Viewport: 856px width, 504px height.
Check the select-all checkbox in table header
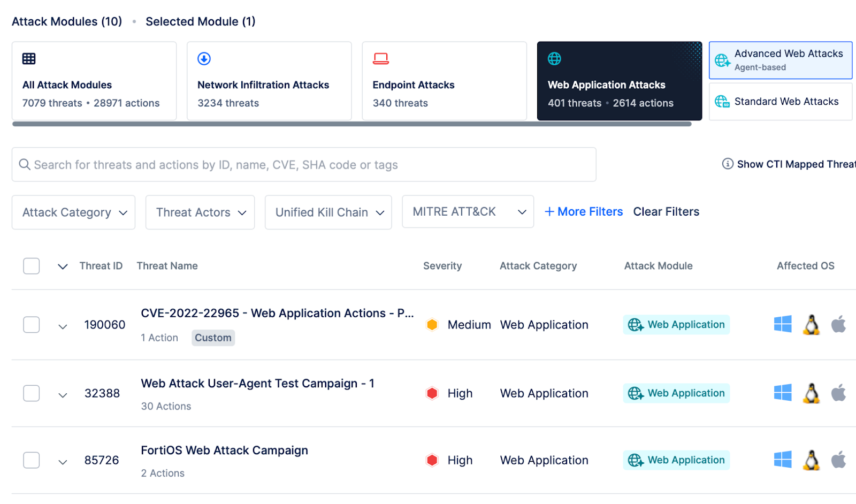pyautogui.click(x=31, y=265)
